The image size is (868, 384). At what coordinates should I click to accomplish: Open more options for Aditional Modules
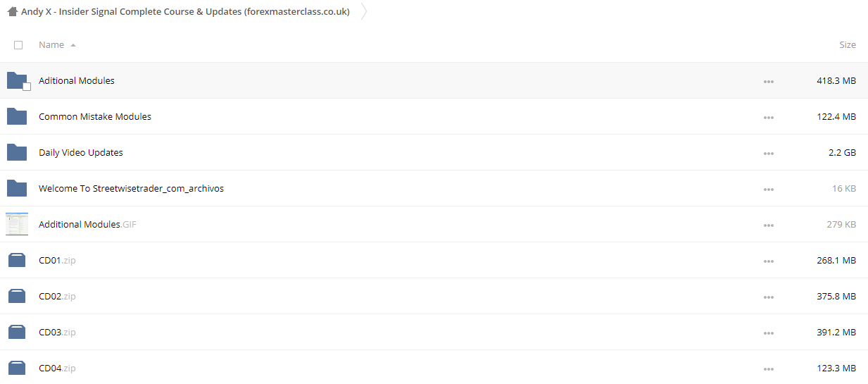[x=768, y=82]
